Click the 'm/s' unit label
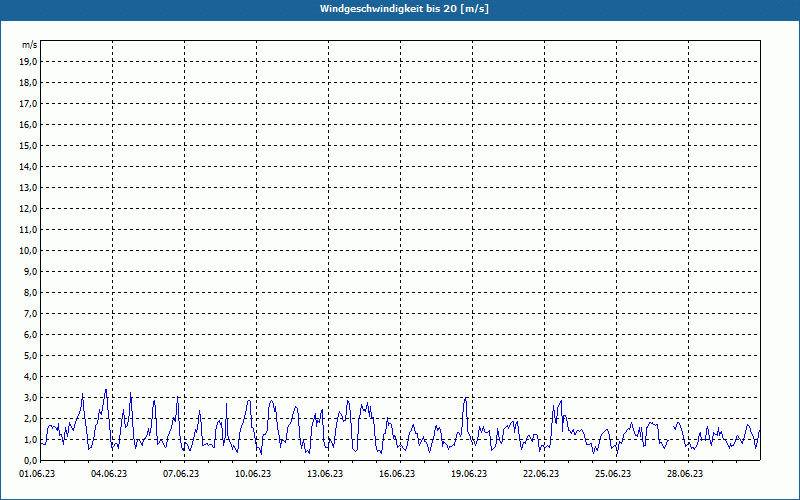Screen dimensions: 800x500 (30, 45)
